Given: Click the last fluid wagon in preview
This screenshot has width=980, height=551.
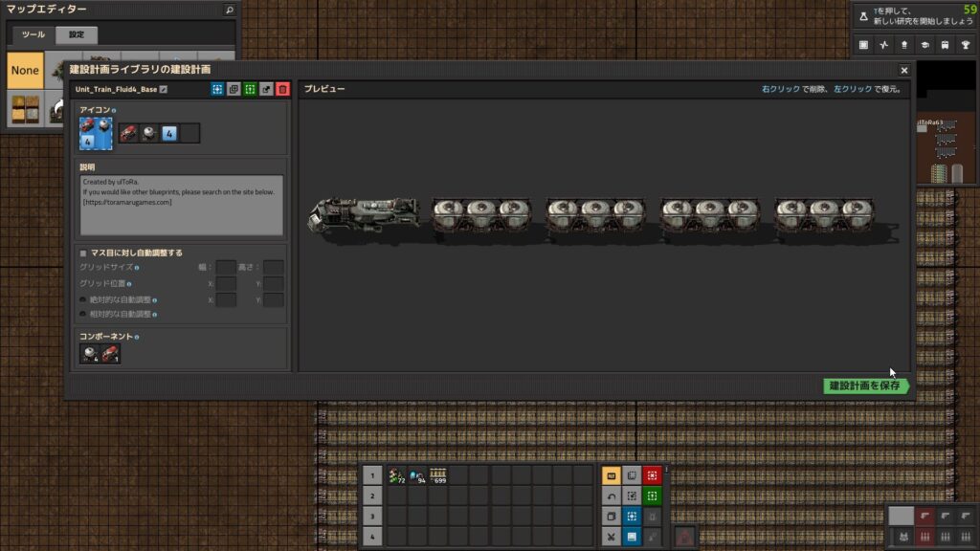Looking at the screenshot, I should pos(824,215).
